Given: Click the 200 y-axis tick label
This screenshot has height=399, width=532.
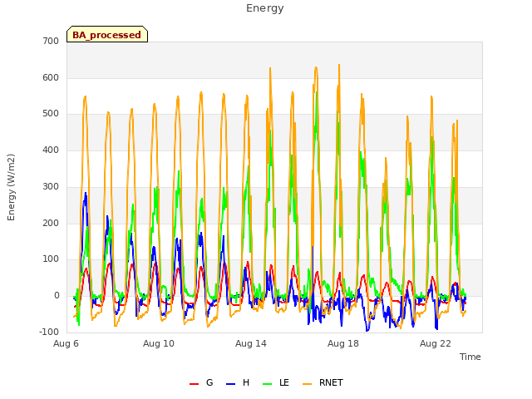Looking at the screenshot, I should 51,223.
